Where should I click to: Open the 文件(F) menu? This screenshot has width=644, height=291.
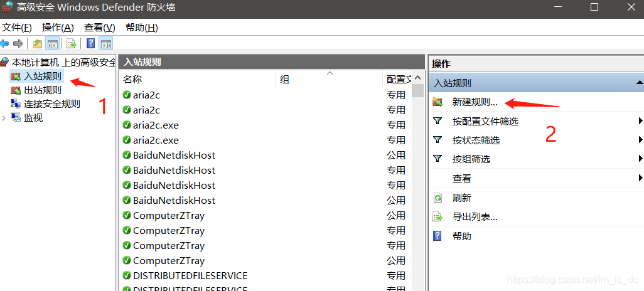tap(17, 28)
